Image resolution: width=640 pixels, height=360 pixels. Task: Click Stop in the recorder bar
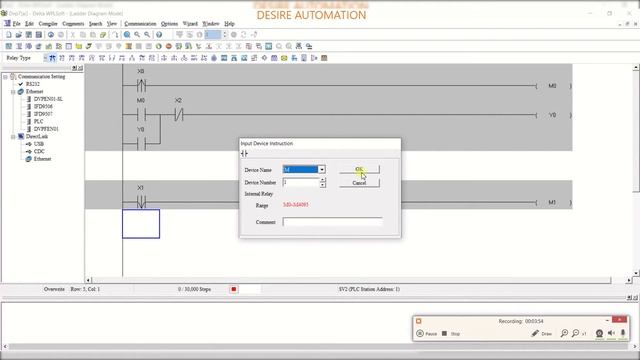pyautogui.click(x=451, y=333)
